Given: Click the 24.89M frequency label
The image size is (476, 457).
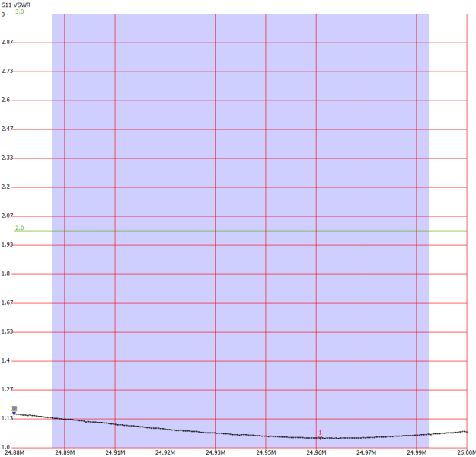Looking at the screenshot, I should tap(65, 452).
